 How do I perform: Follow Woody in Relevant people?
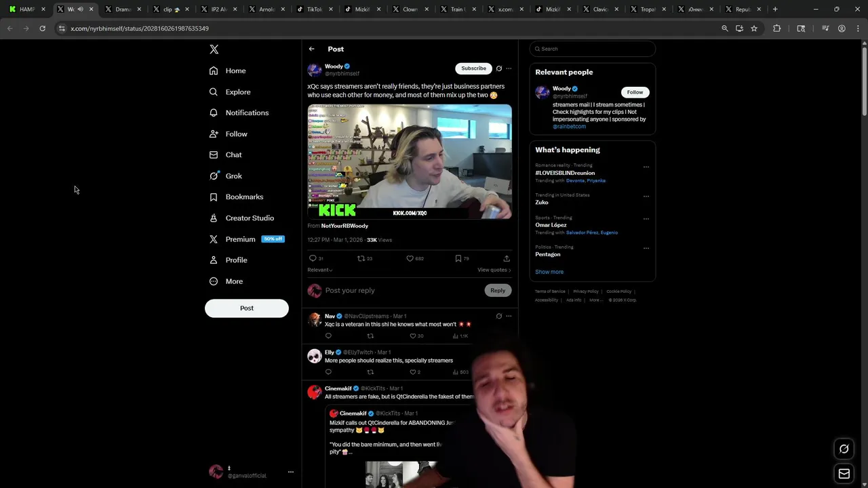pos(635,92)
